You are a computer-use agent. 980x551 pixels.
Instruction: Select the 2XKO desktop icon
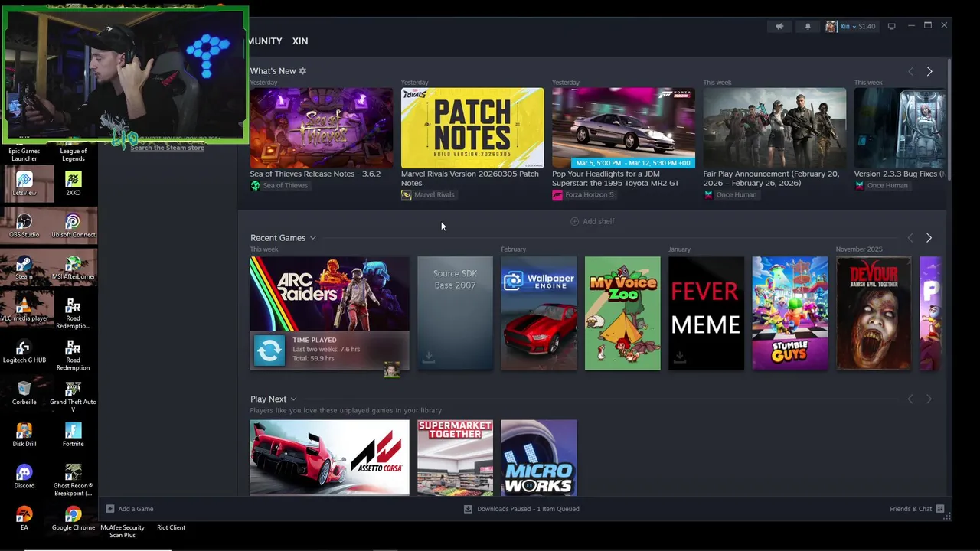click(x=73, y=183)
